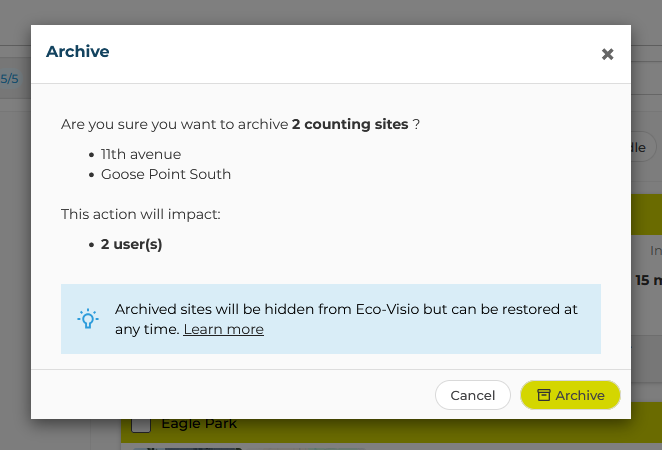Click the Cancel button

coord(472,395)
